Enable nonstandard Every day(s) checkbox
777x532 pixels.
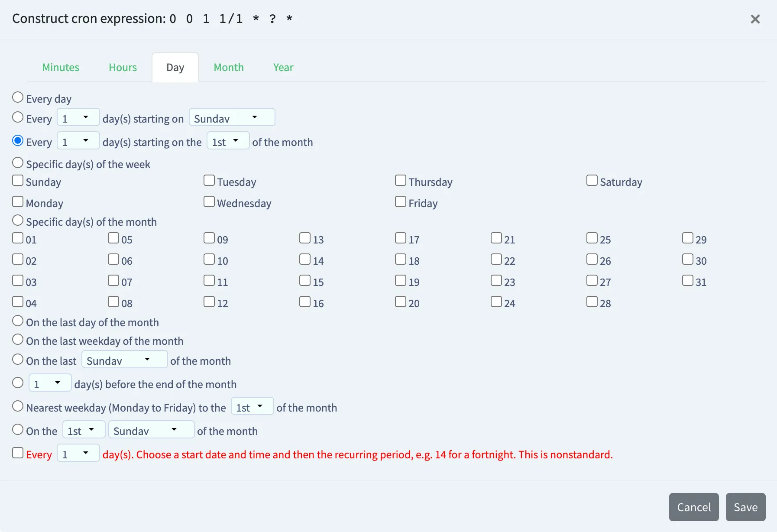tap(18, 453)
